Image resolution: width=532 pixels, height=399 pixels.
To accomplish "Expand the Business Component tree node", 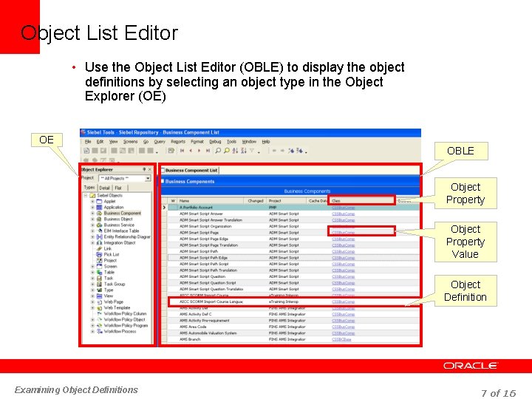I will [x=92, y=213].
